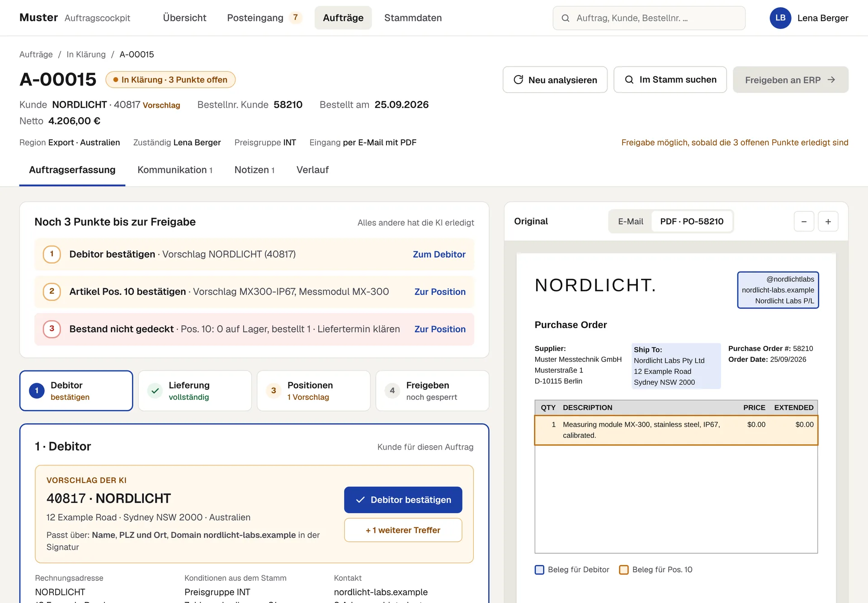
Task: Toggle the Beleg für Pos. 10 checkbox
Action: tap(624, 570)
